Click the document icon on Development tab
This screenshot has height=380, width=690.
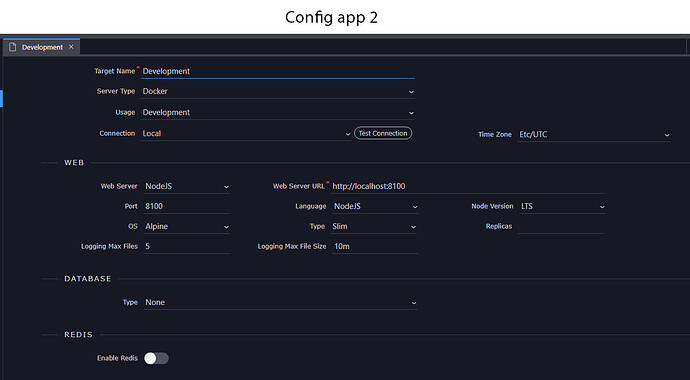12,47
